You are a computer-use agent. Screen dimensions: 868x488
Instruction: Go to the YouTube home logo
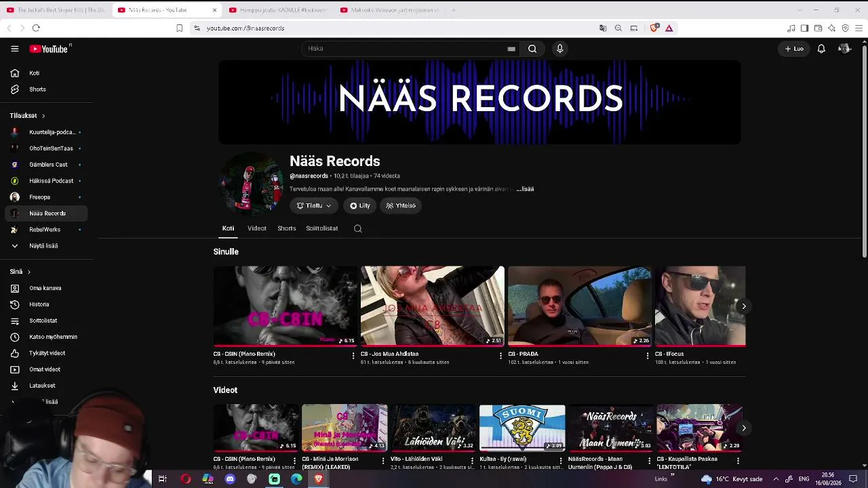pos(49,49)
